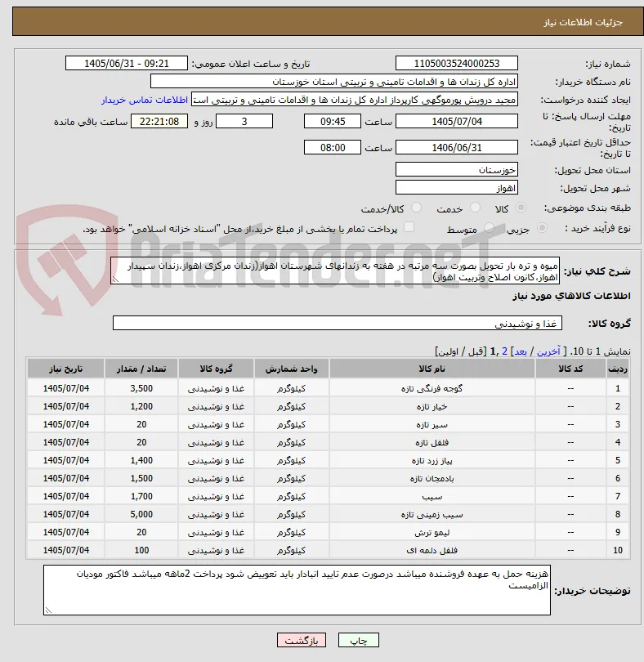Go to page 2 of the items list

pyautogui.click(x=504, y=351)
